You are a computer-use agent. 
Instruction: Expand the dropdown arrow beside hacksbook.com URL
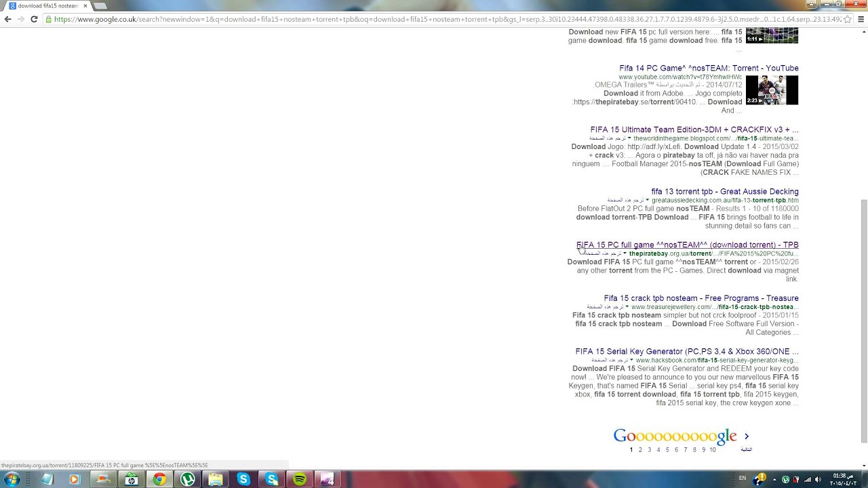(632, 361)
